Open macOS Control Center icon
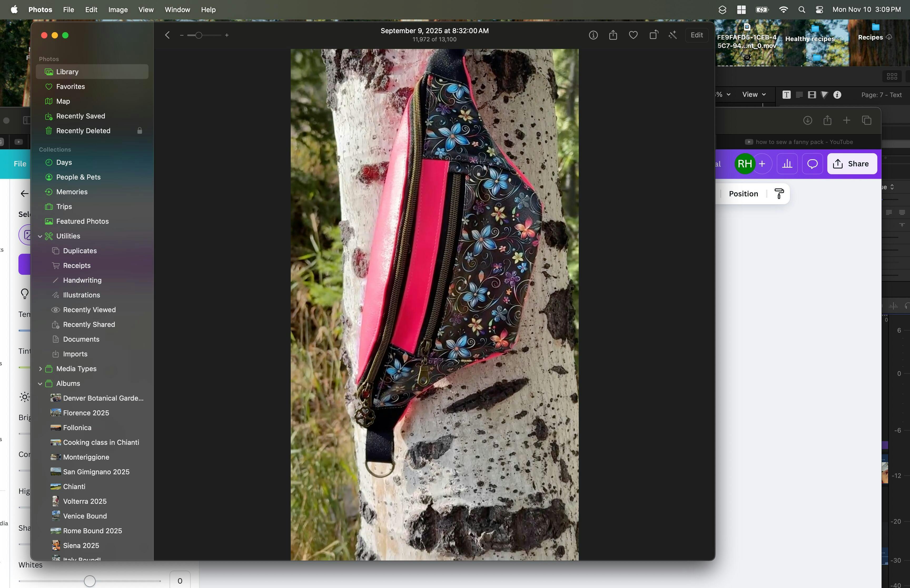This screenshot has height=588, width=910. point(819,9)
